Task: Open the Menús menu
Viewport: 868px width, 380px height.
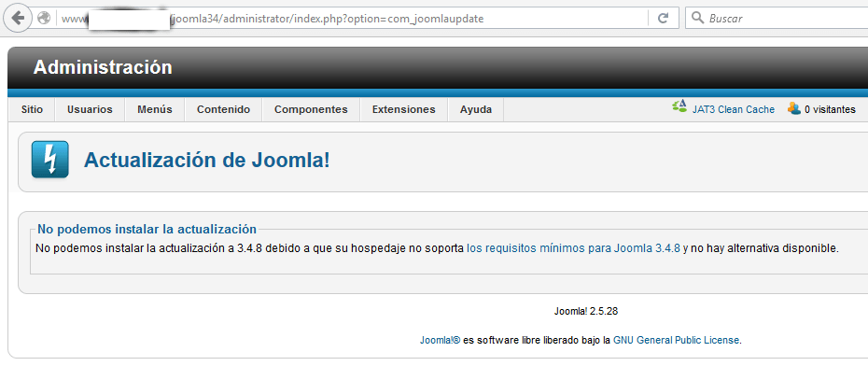Action: [x=155, y=109]
